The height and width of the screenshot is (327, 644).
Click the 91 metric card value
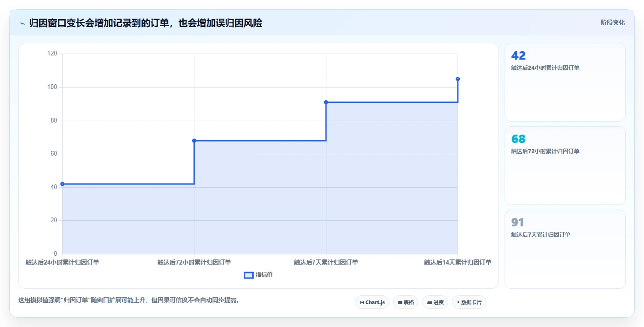(x=518, y=222)
